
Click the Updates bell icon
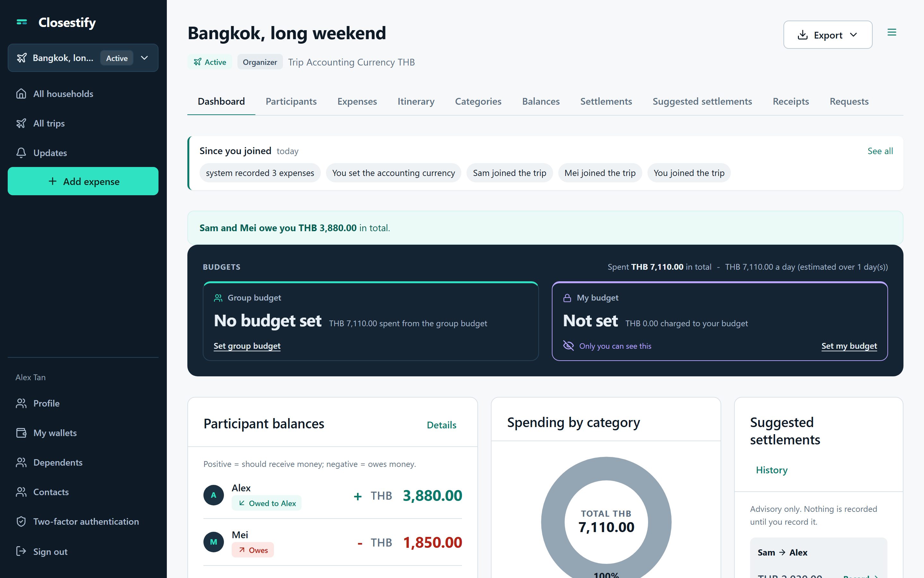coord(21,153)
